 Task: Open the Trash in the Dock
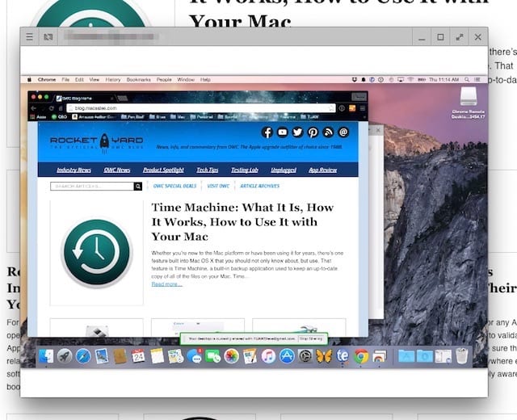462,356
